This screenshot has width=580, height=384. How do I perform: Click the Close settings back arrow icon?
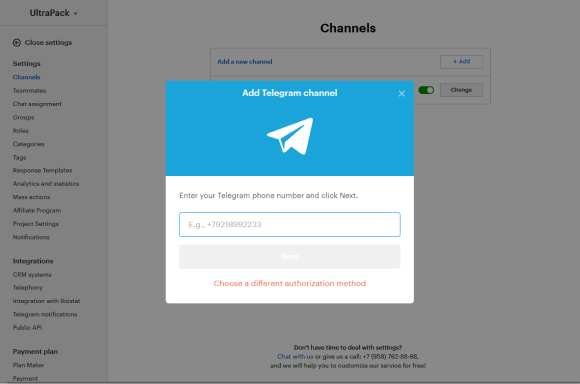[17, 43]
